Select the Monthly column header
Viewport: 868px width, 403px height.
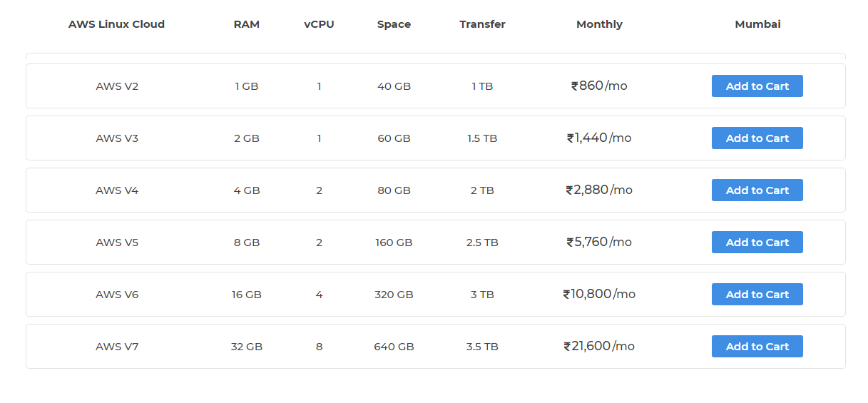point(599,24)
